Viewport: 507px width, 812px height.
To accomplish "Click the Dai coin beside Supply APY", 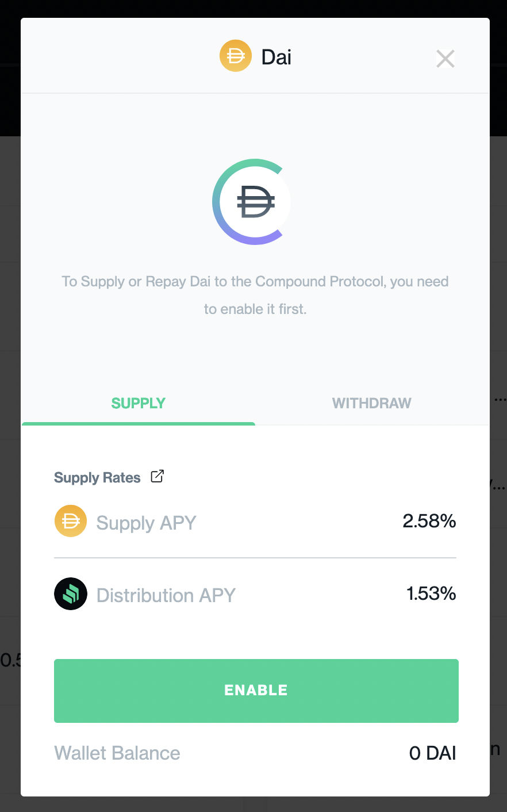I will pos(71,521).
